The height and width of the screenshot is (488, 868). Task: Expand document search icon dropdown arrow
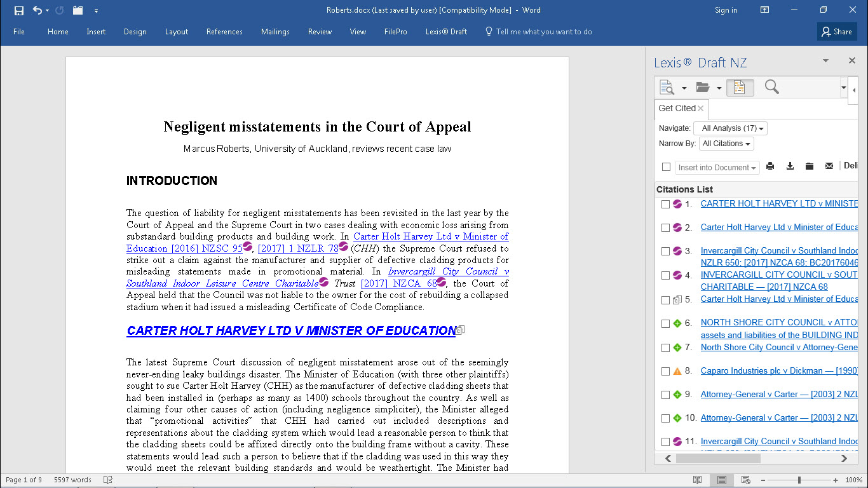[684, 88]
